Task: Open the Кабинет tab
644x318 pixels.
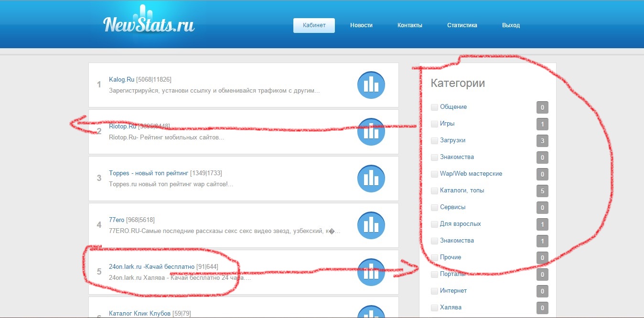Action: pyautogui.click(x=314, y=25)
